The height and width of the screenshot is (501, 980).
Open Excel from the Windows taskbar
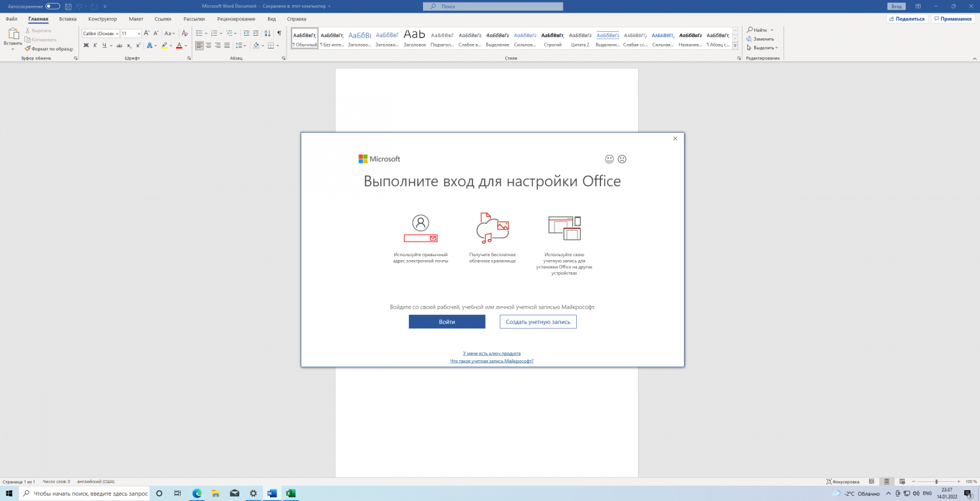290,493
